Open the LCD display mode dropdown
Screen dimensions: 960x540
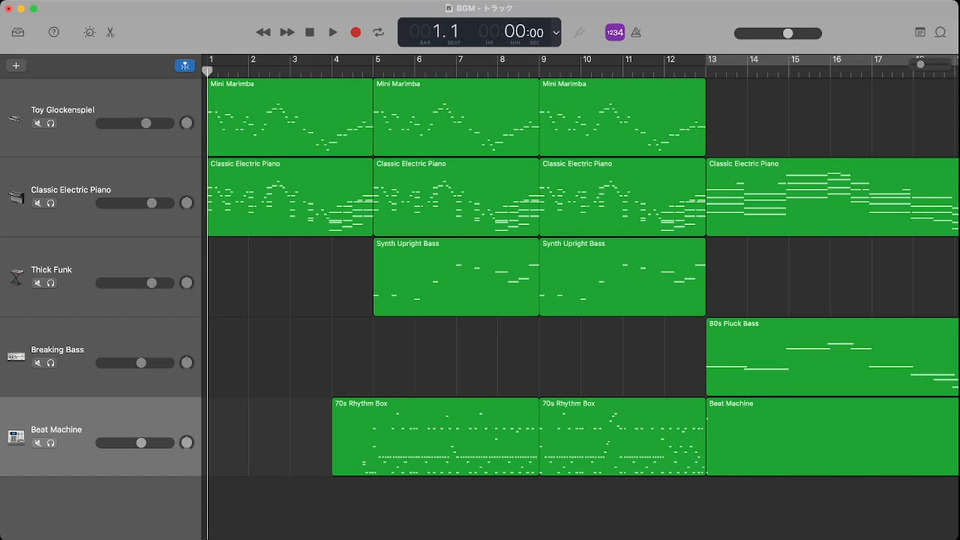pyautogui.click(x=555, y=33)
